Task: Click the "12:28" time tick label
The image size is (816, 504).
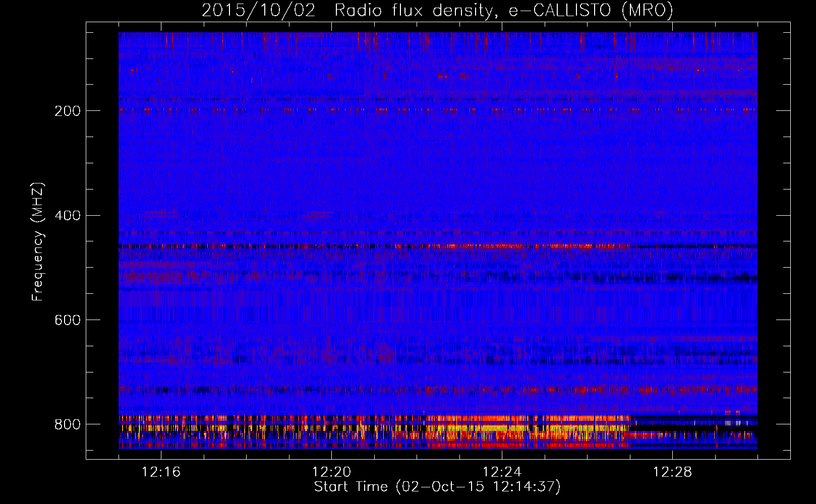Action: click(x=673, y=472)
